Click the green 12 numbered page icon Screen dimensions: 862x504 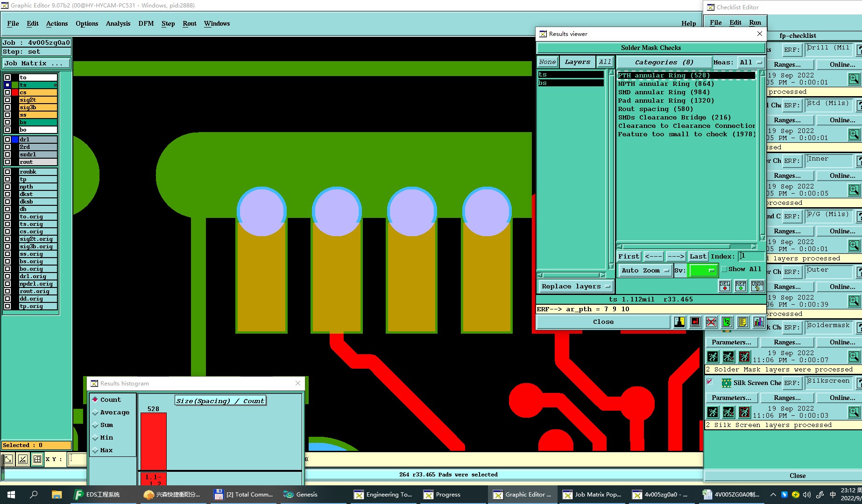pyautogui.click(x=727, y=322)
